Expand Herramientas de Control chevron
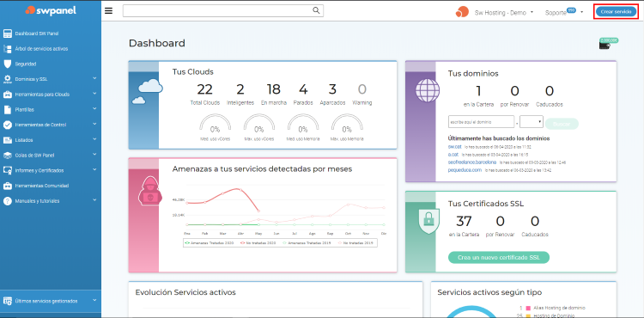This screenshot has height=318, width=644. (x=94, y=124)
